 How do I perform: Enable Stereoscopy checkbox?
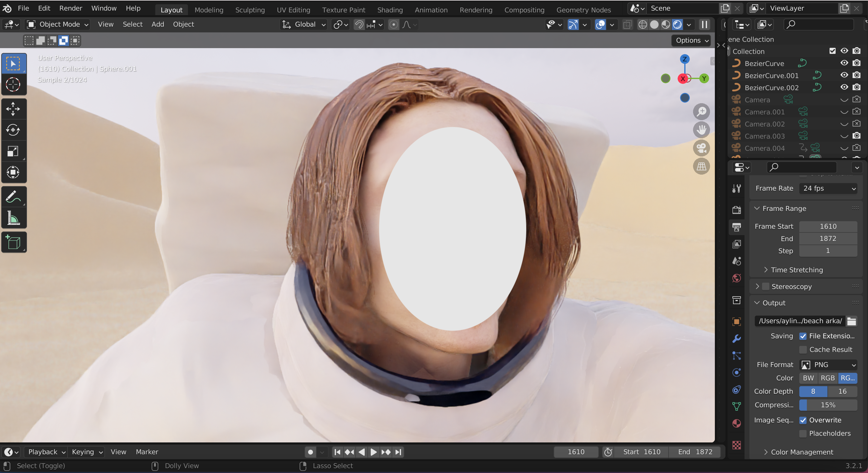[x=766, y=286]
